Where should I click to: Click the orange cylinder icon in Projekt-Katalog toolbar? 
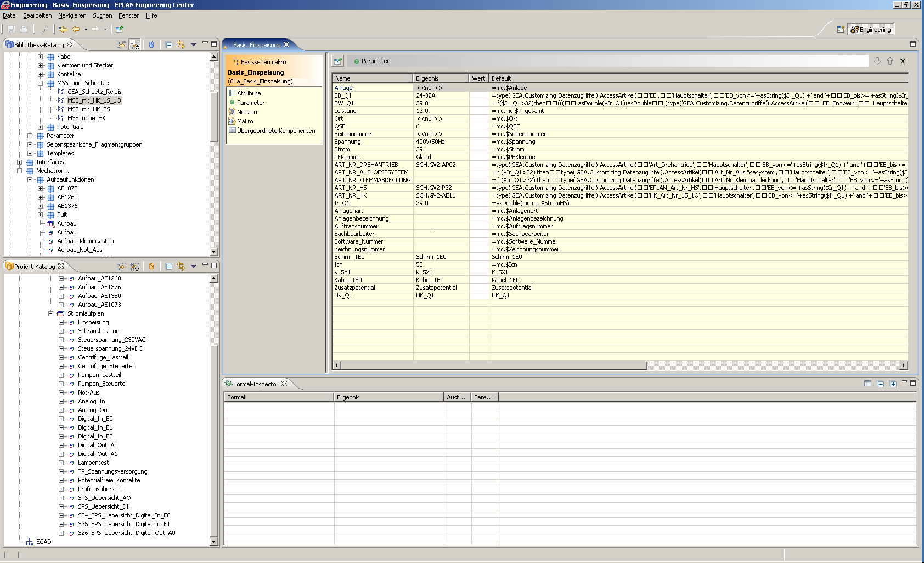coord(151,267)
